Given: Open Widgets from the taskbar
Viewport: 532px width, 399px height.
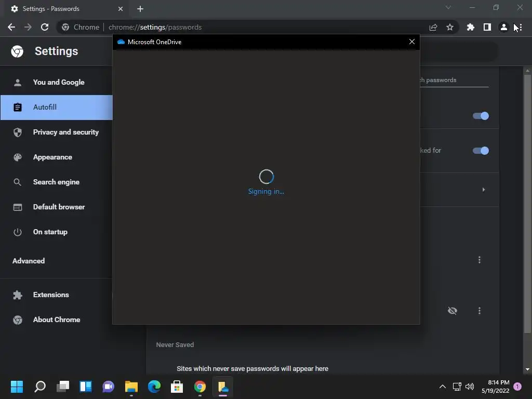Looking at the screenshot, I should (86, 387).
